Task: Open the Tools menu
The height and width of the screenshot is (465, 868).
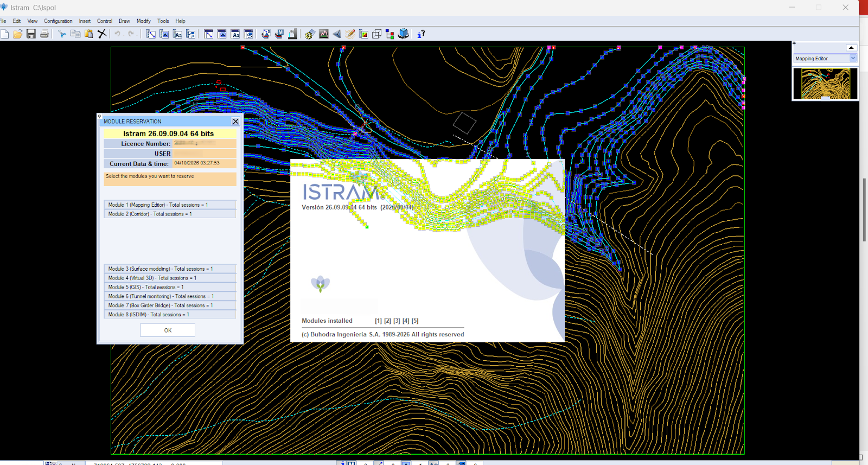Action: click(163, 21)
